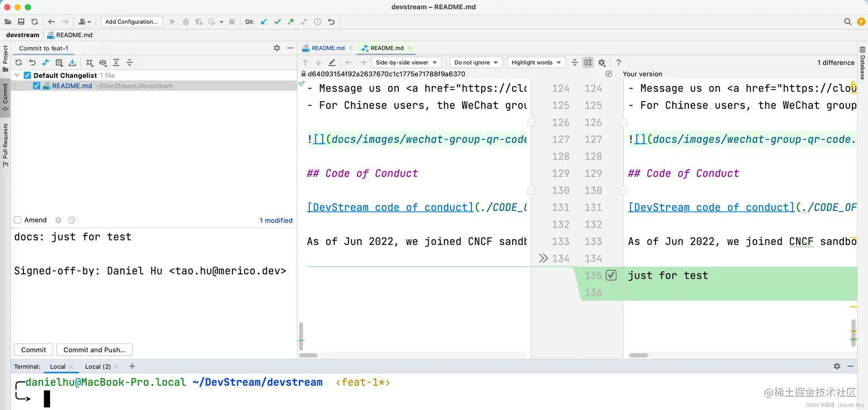The width and height of the screenshot is (868, 410).
Task: Click the Commit and Push button
Action: click(x=94, y=350)
